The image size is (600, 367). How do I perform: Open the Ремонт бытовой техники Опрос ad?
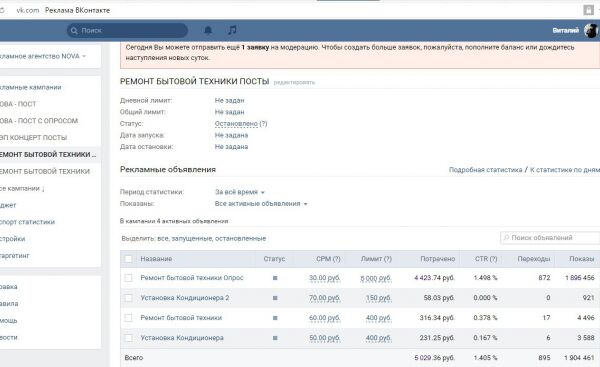point(192,278)
